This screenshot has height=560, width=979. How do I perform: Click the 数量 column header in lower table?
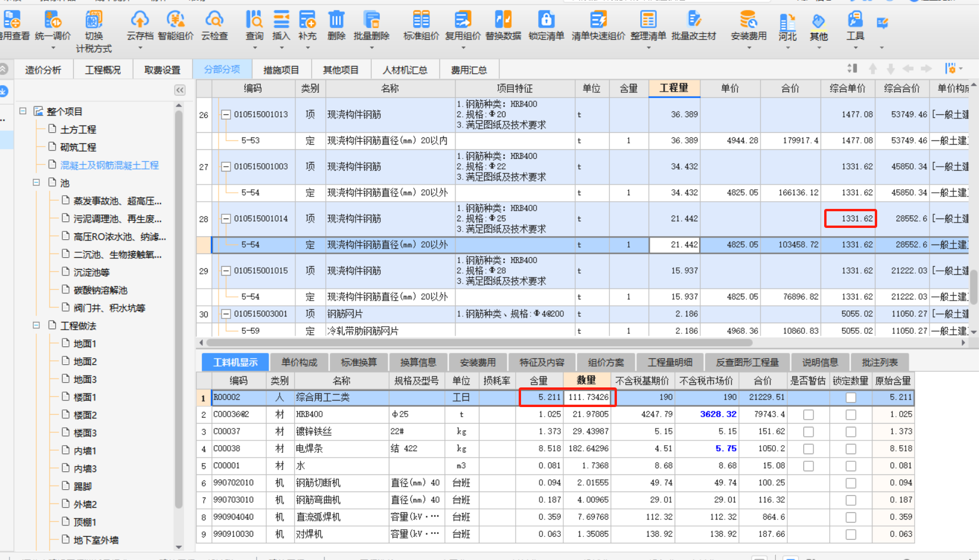[x=586, y=380]
